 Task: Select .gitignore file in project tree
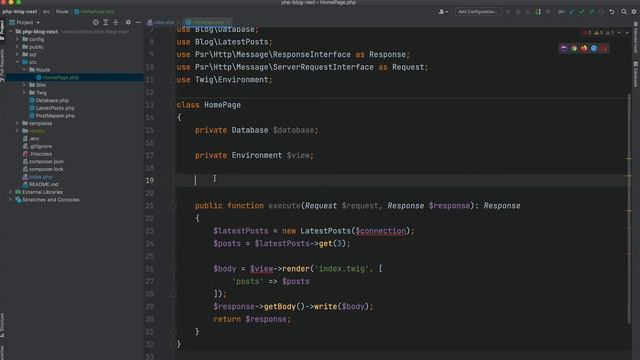point(37,146)
